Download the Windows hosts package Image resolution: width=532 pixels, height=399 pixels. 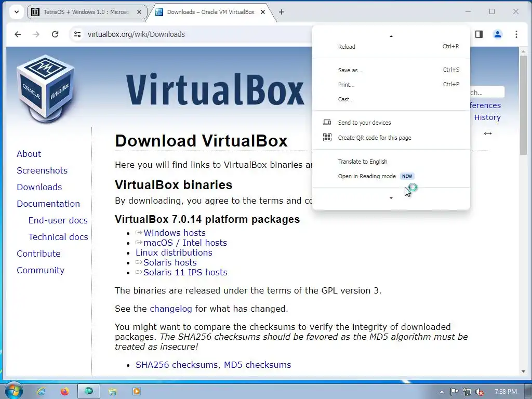(x=175, y=233)
